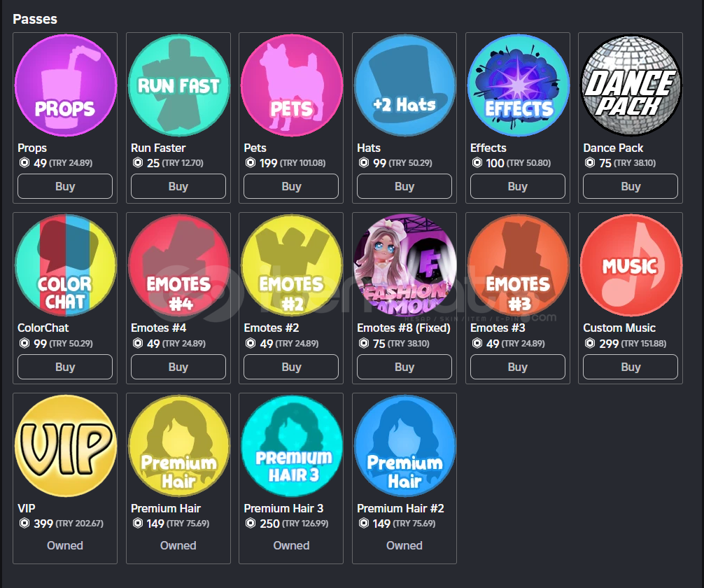Open the gold VIP pass icon

65,446
